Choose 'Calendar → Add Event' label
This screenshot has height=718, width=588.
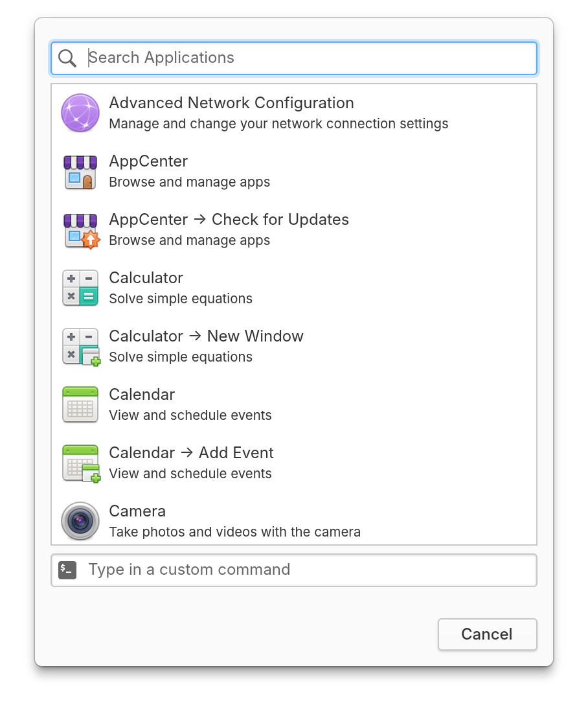[x=191, y=453]
